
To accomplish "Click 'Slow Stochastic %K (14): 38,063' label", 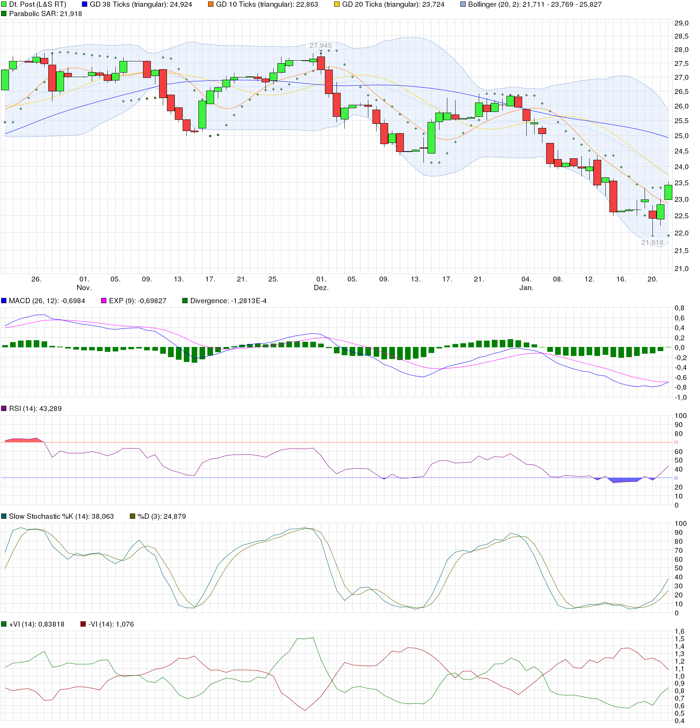I will click(61, 516).
